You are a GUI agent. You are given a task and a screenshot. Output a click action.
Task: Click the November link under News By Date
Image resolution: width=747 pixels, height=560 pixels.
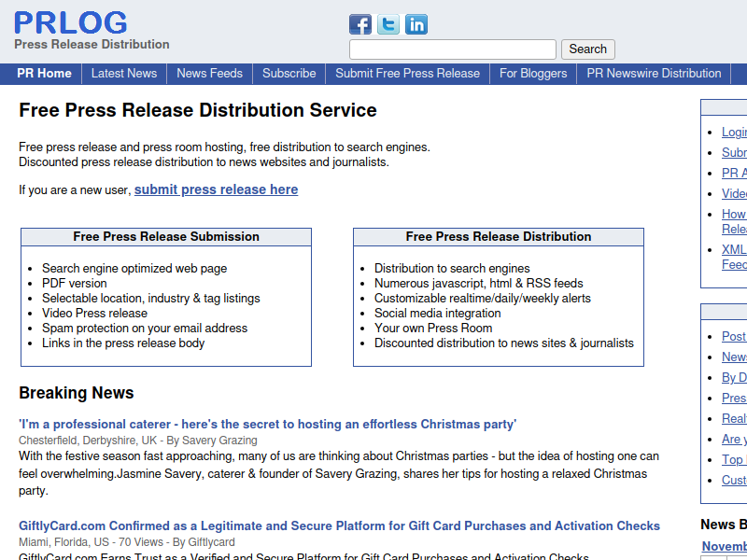click(725, 546)
